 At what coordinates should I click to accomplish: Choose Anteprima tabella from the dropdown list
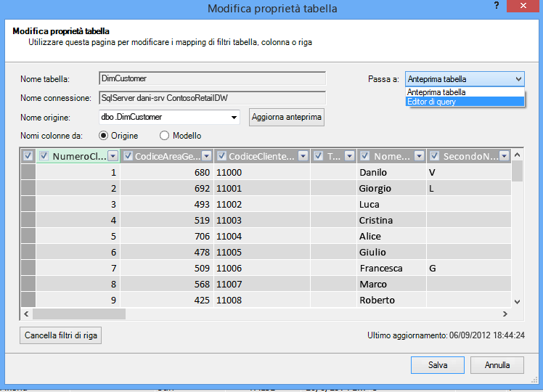[x=465, y=92]
